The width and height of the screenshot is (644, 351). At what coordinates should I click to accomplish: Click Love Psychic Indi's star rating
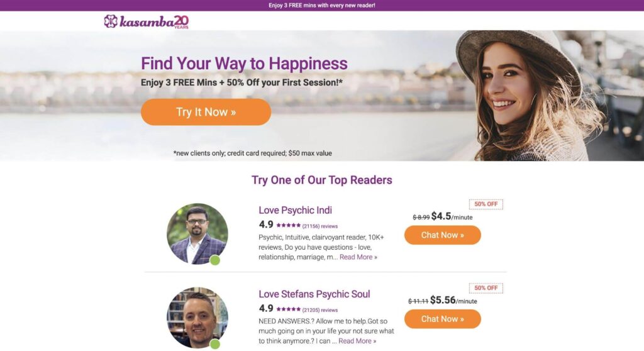(x=288, y=225)
